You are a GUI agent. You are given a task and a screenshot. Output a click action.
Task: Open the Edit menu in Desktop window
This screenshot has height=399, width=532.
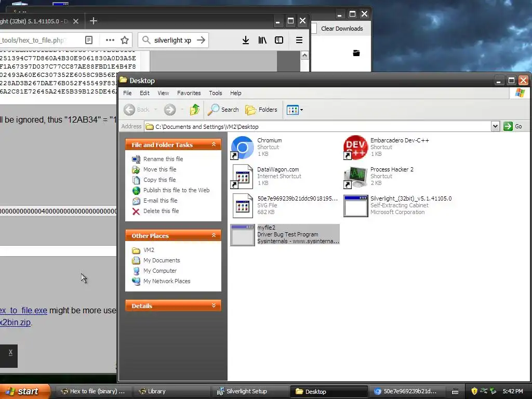144,93
